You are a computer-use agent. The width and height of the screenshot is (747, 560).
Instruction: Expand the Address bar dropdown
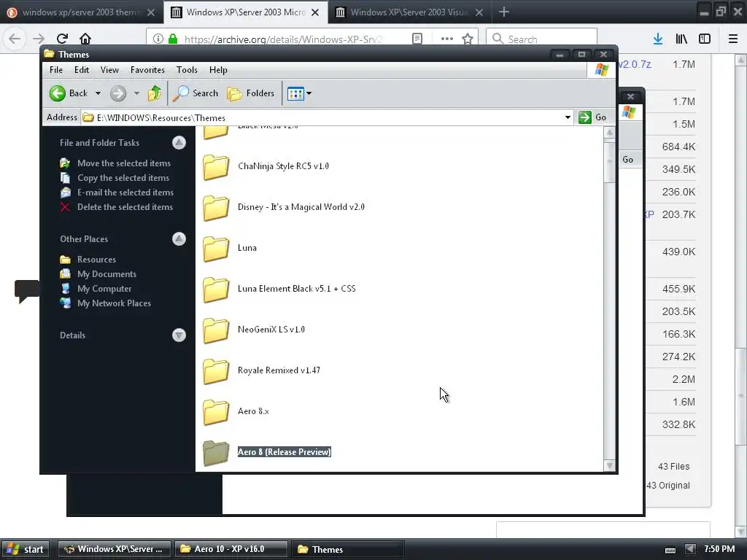(568, 117)
